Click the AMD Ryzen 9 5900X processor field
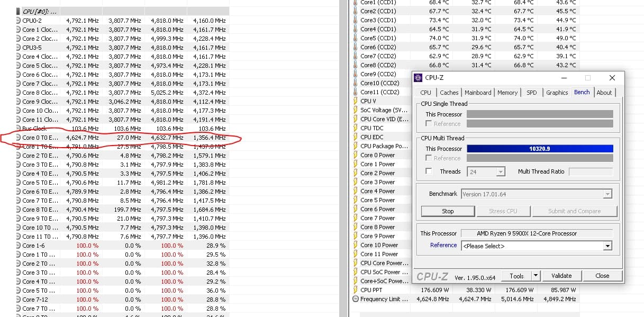The width and height of the screenshot is (644, 317). (x=537, y=233)
